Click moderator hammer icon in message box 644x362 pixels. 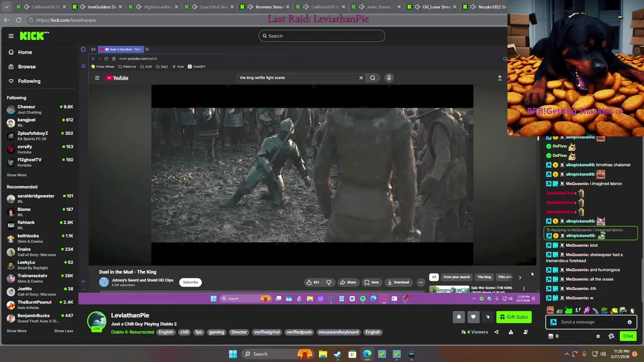click(553, 322)
